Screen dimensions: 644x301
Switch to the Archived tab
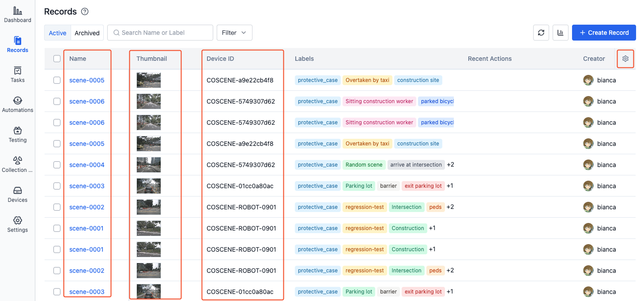coord(87,33)
